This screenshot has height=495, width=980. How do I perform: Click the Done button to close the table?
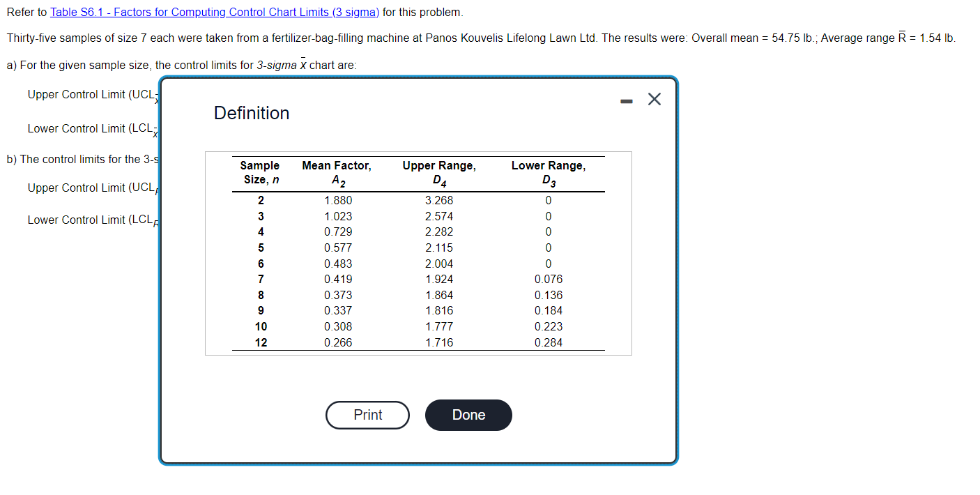[x=468, y=415]
